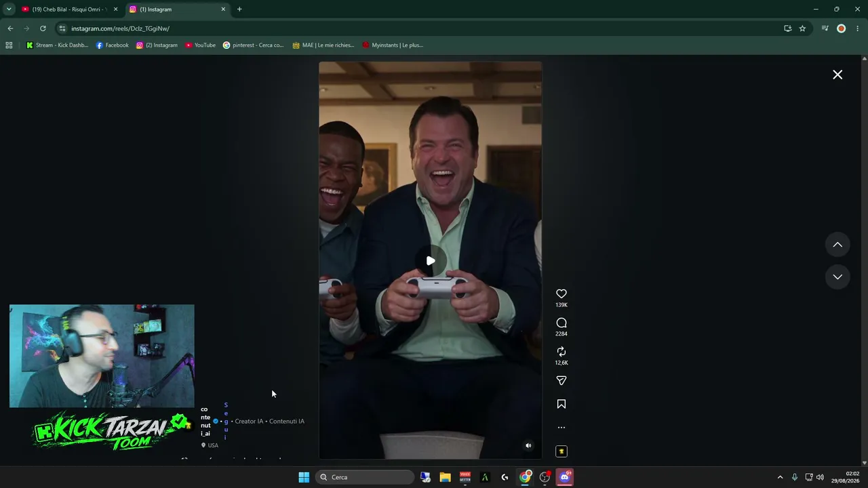Open the network tray icon

tap(808, 477)
